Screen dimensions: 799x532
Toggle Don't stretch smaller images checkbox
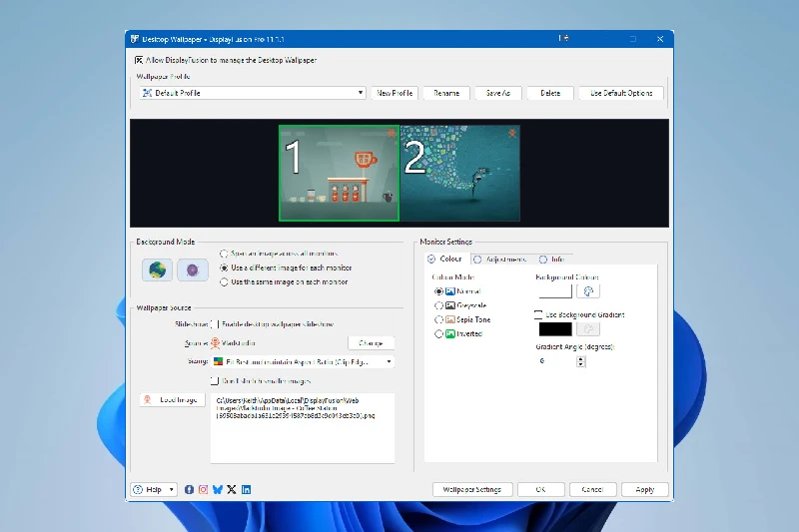click(215, 381)
